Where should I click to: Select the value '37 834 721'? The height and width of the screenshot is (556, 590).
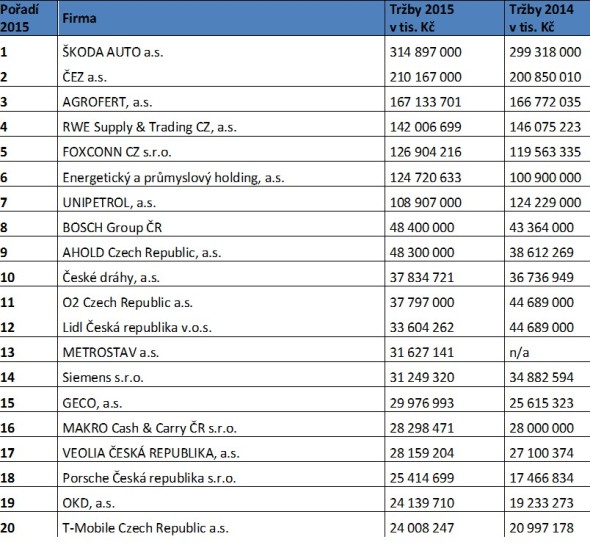(x=422, y=278)
